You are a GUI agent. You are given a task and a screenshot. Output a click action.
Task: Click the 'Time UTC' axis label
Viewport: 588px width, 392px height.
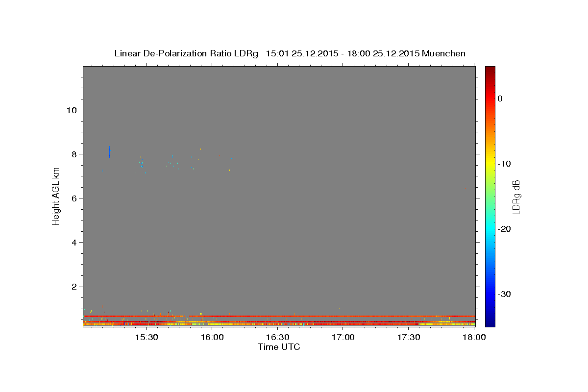click(279, 347)
